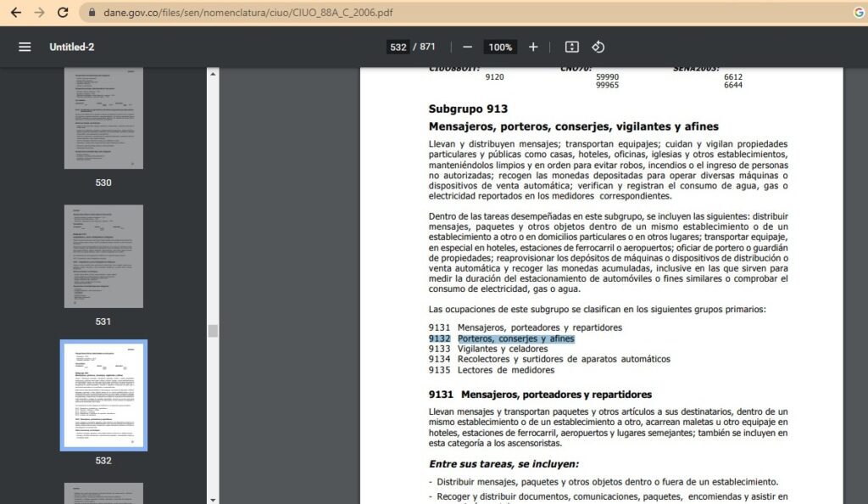Click the thumbnail panel scroll up arrow
This screenshot has width=868, height=504.
[x=213, y=74]
